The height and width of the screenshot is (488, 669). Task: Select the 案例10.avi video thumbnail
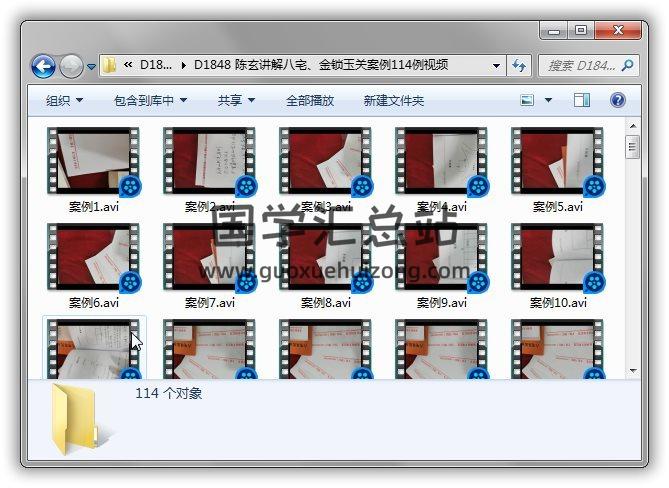[558, 257]
